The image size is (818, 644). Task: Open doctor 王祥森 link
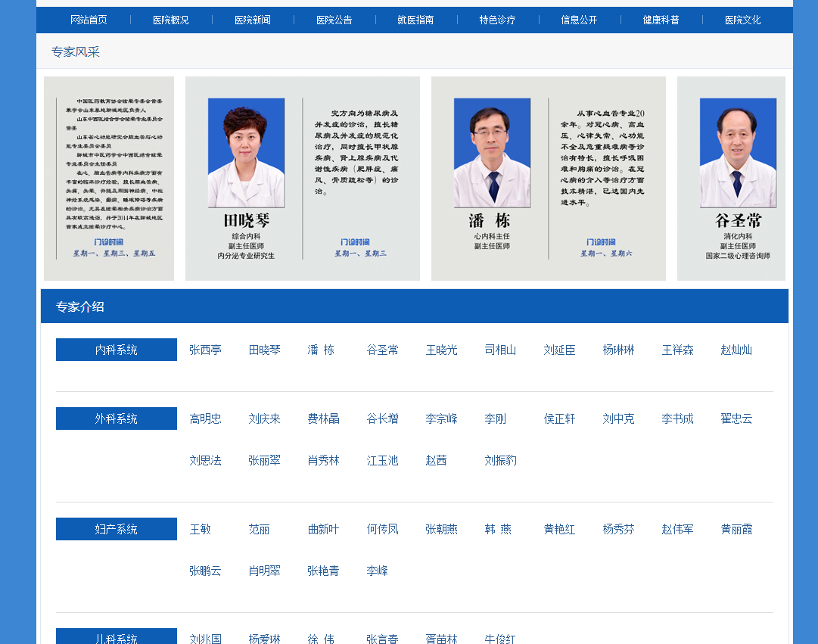(678, 350)
